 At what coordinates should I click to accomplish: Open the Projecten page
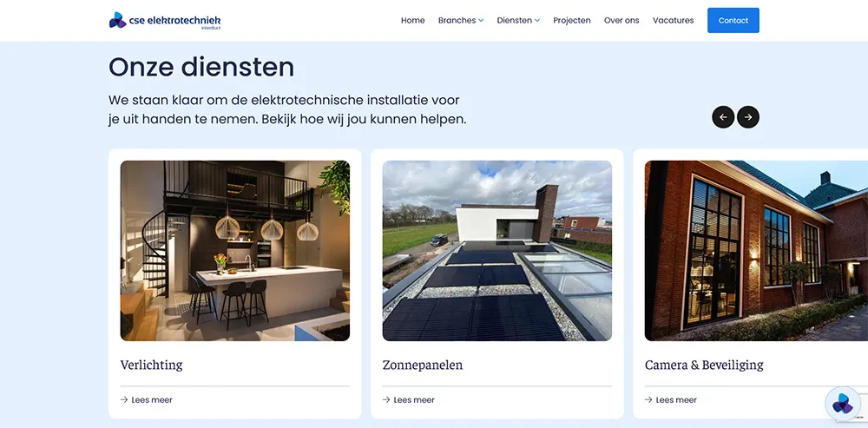click(x=572, y=21)
